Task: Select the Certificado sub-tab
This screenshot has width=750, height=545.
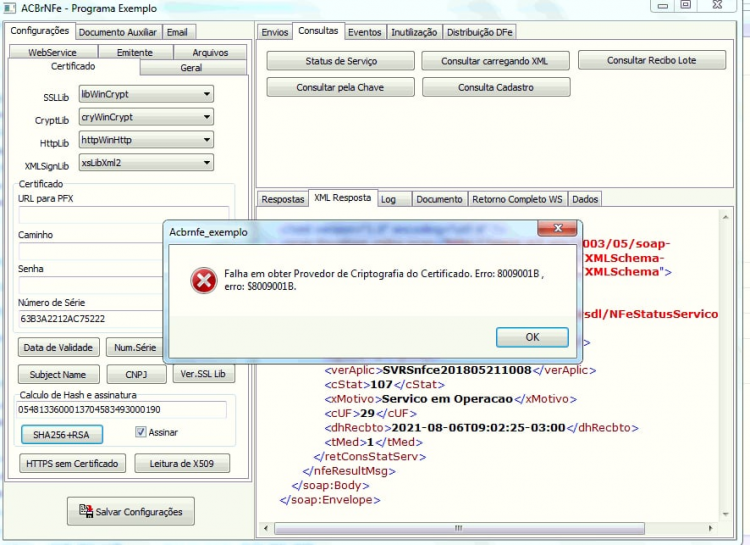Action: (x=73, y=67)
